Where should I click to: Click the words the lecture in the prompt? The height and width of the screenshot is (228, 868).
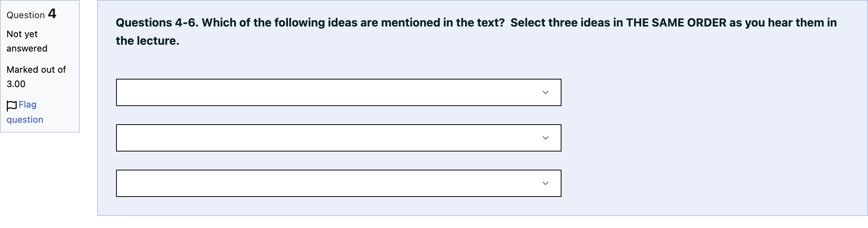point(148,41)
